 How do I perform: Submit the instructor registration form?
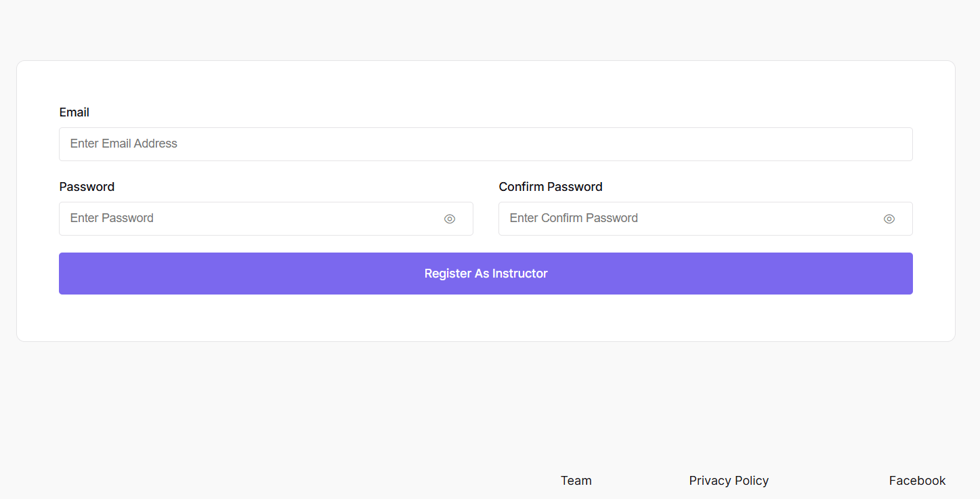[486, 274]
